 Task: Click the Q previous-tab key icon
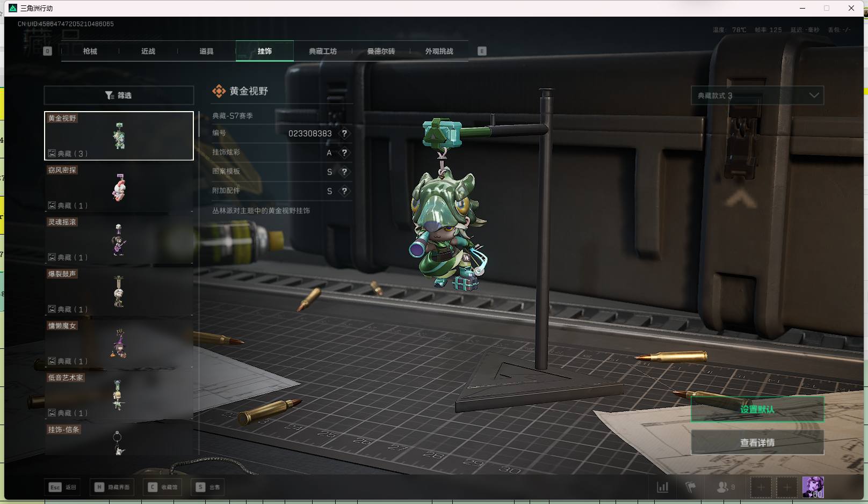tap(47, 51)
